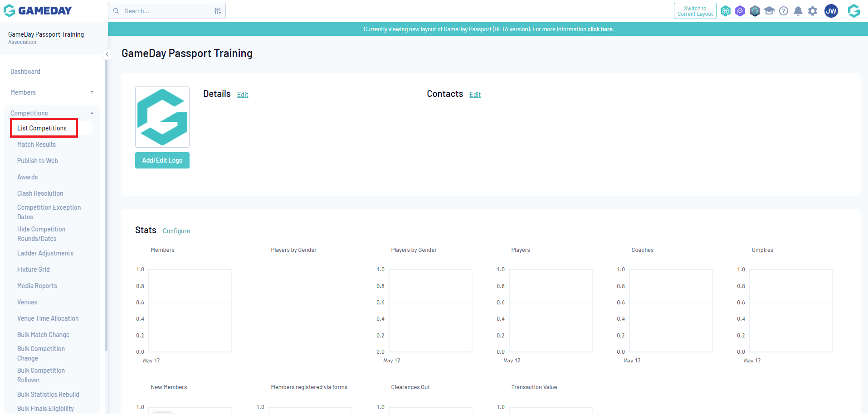Viewport: 868px width, 414px height.
Task: Open Bulk Match Change
Action: click(x=44, y=335)
